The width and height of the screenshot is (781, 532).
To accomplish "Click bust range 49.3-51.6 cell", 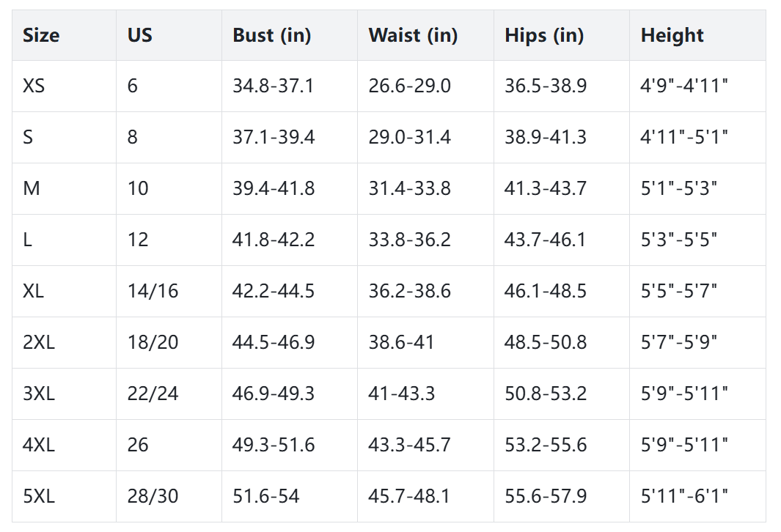I will (x=274, y=445).
